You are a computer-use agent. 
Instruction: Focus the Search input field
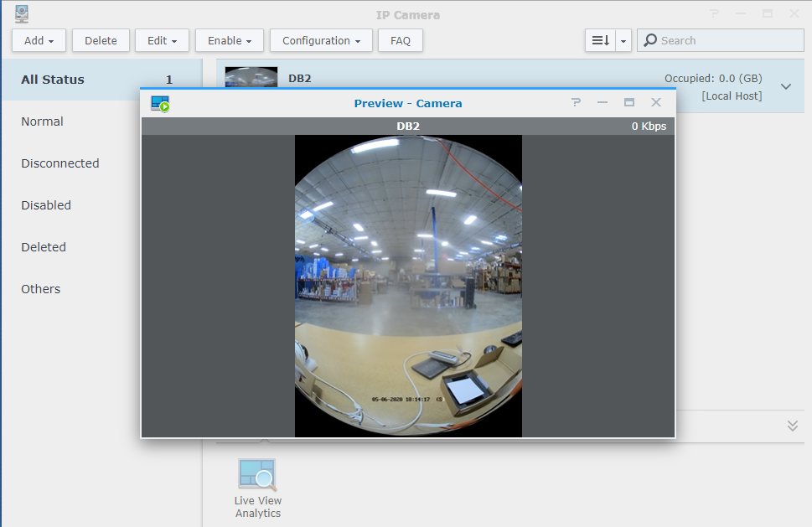721,40
